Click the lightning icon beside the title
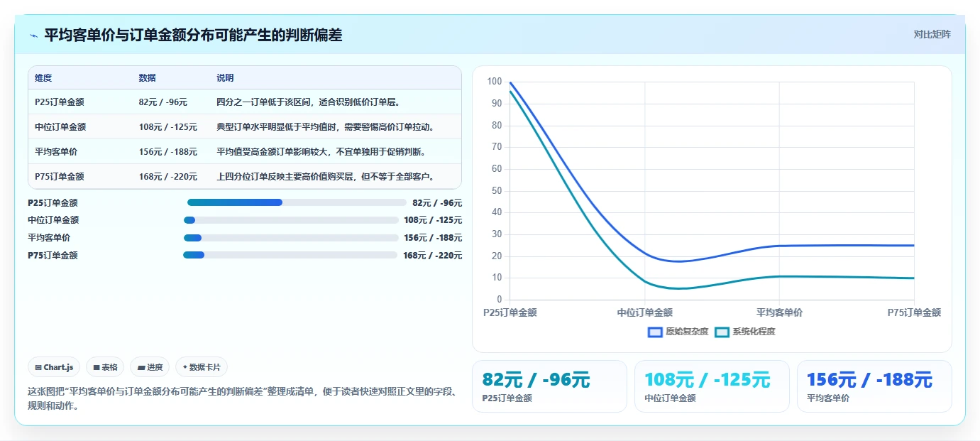Screen dimensions: 980x441 click(x=34, y=36)
